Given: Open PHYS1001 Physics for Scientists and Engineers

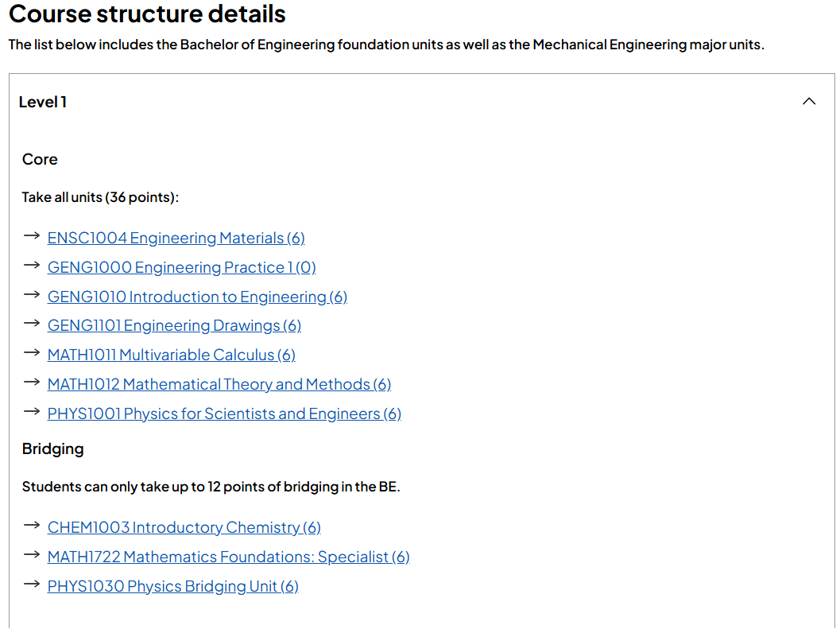Looking at the screenshot, I should pyautogui.click(x=224, y=414).
